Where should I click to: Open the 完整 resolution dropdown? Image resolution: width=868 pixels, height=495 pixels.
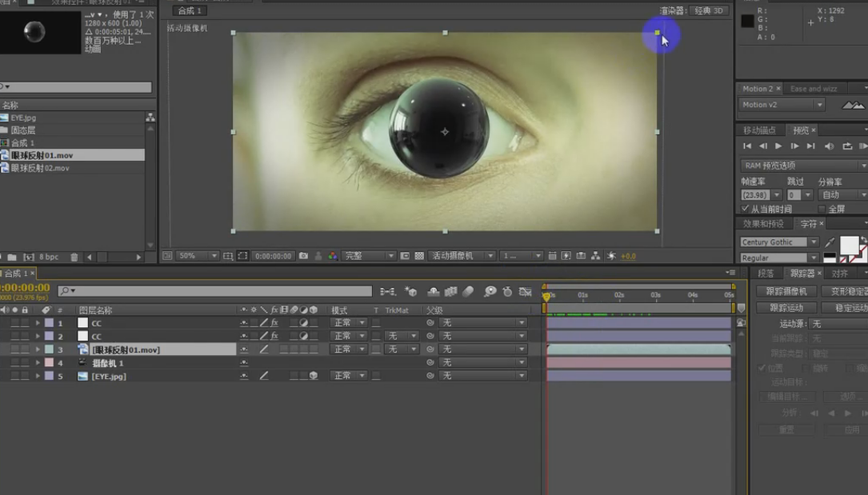click(369, 256)
